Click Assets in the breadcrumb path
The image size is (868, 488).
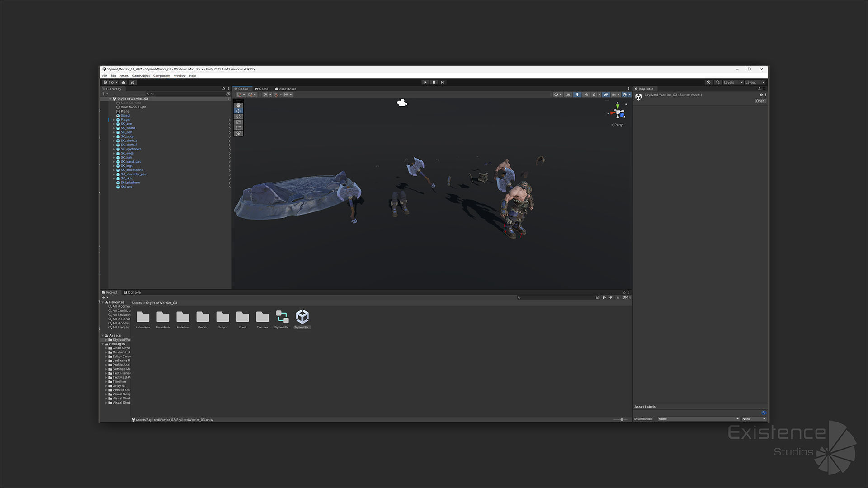pyautogui.click(x=137, y=303)
